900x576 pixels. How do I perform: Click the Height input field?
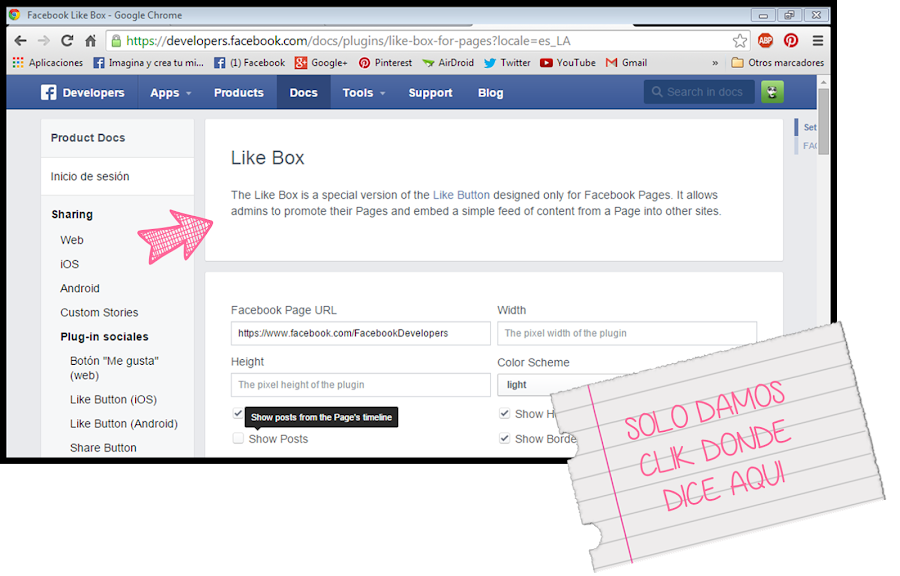tap(360, 385)
